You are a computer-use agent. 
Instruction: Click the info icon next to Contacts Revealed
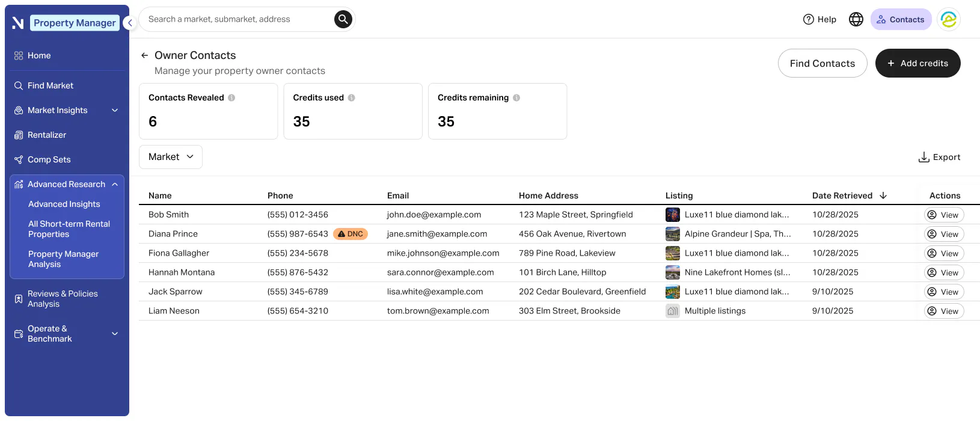pos(231,97)
